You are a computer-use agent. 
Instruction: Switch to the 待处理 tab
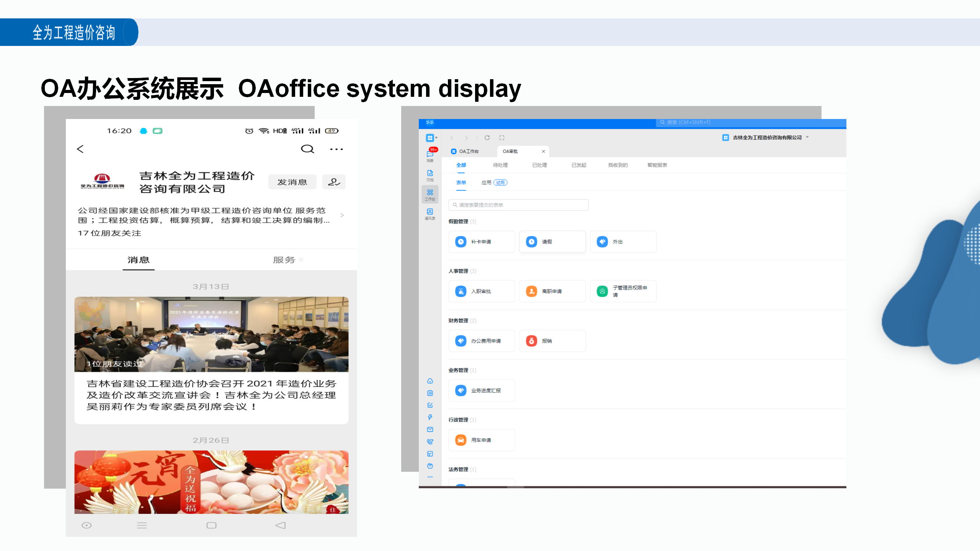[x=500, y=165]
